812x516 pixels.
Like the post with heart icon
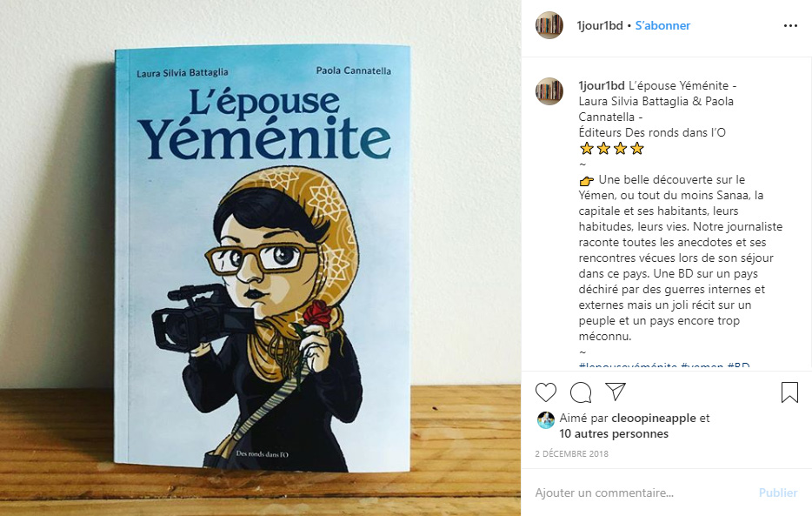[546, 392]
